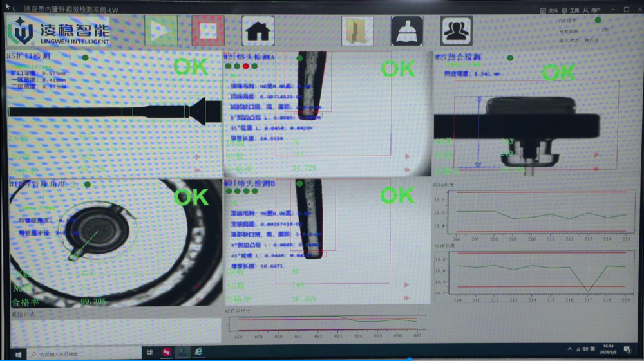Viewport: 644px width, 361px height.
Task: Open the notification center icon
Action: tap(627, 349)
